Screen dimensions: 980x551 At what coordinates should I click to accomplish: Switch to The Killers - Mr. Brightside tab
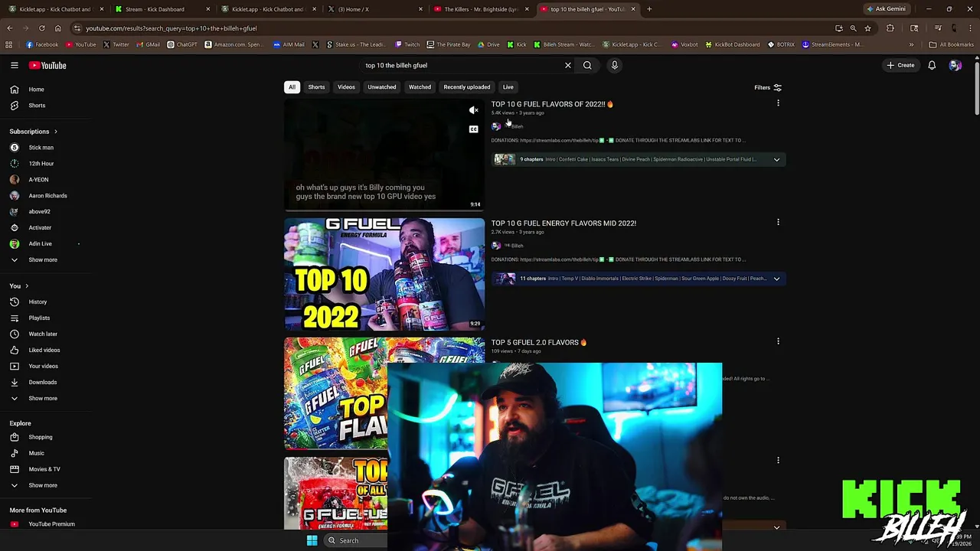point(481,9)
